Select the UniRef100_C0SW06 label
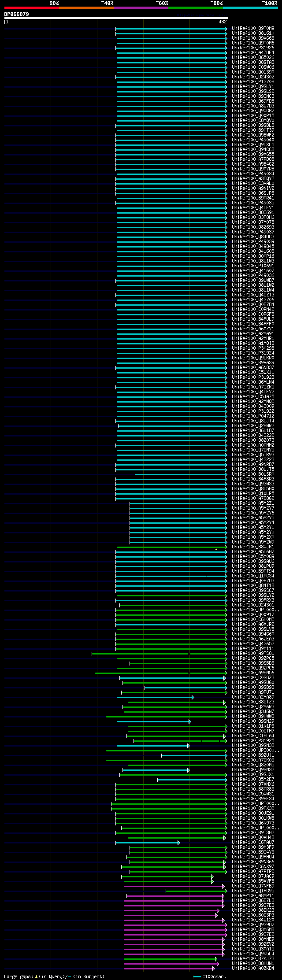 [253, 67]
